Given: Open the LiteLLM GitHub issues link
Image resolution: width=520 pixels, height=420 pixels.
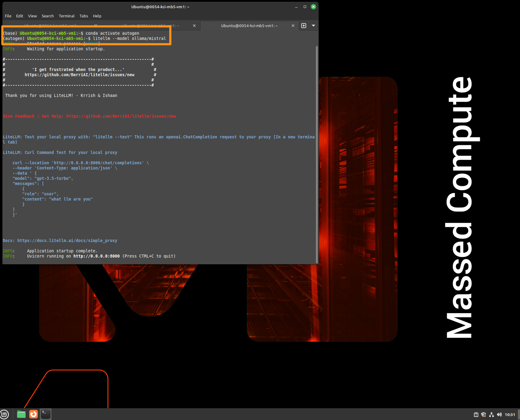Looking at the screenshot, I should point(121,116).
